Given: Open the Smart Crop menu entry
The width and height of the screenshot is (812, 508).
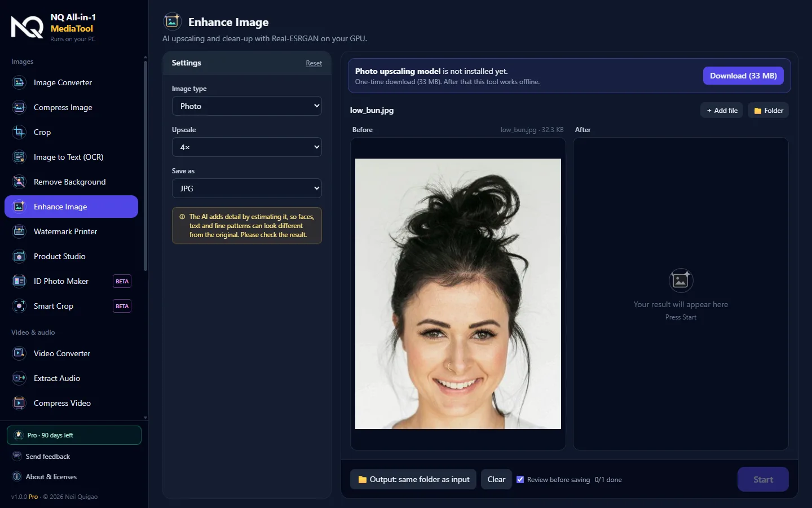Looking at the screenshot, I should (71, 306).
